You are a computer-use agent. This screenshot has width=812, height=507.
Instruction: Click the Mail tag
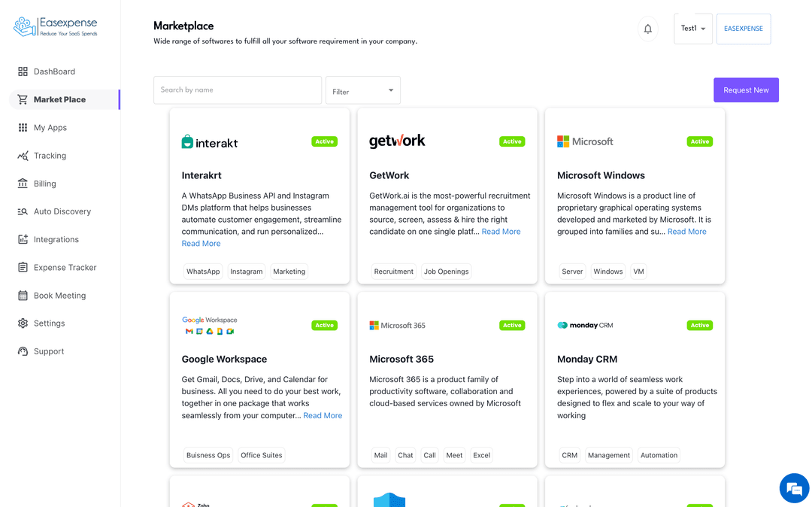tap(380, 455)
